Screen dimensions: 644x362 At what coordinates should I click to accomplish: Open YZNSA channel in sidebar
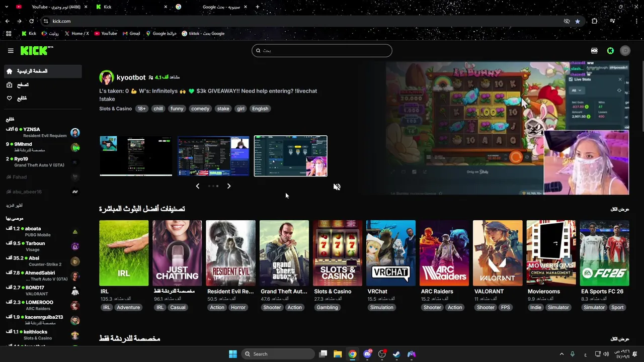coord(43,133)
